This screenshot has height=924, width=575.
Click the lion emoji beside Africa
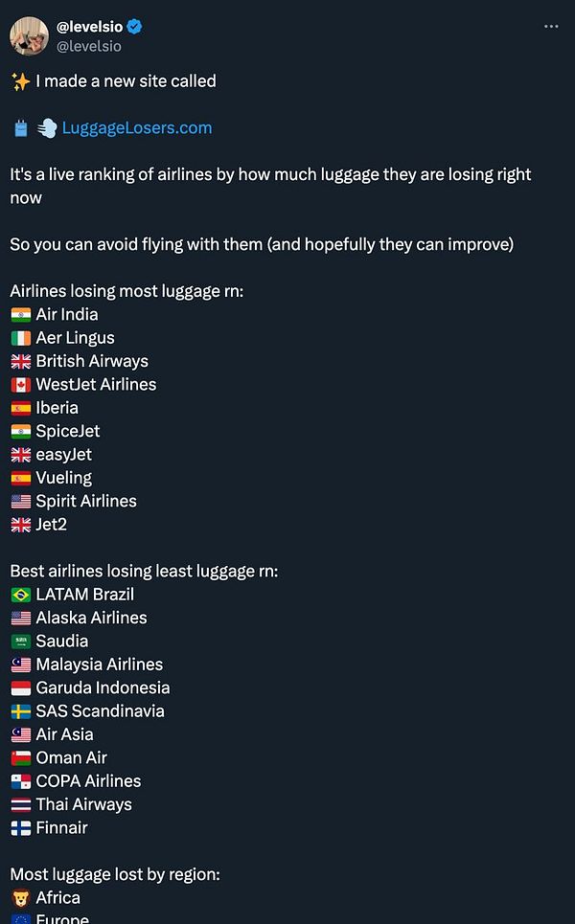[x=20, y=898]
